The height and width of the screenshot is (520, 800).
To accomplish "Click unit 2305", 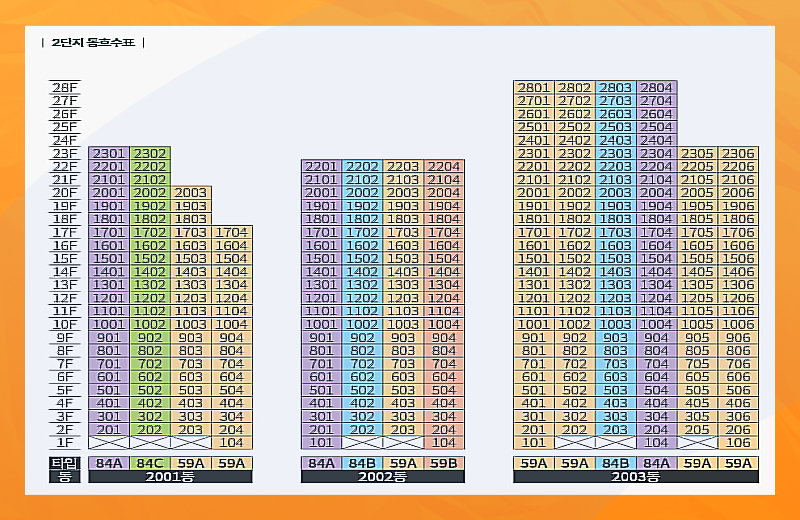I will click(x=697, y=153).
